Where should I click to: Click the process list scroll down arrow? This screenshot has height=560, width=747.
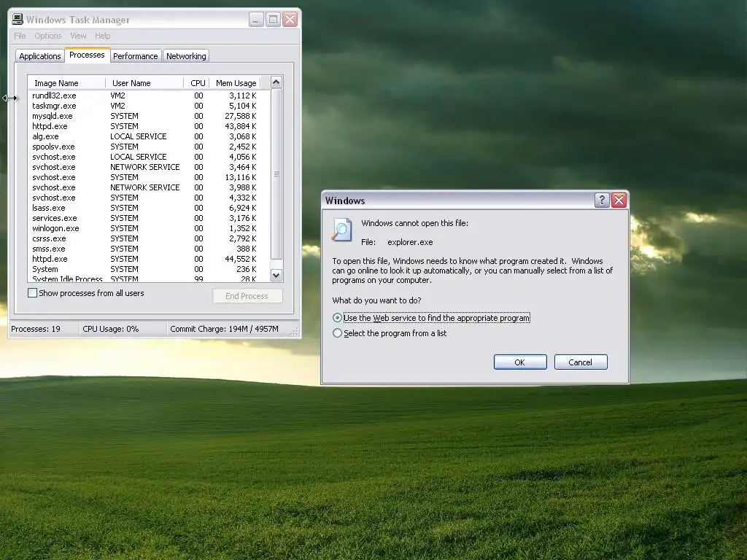(x=276, y=275)
